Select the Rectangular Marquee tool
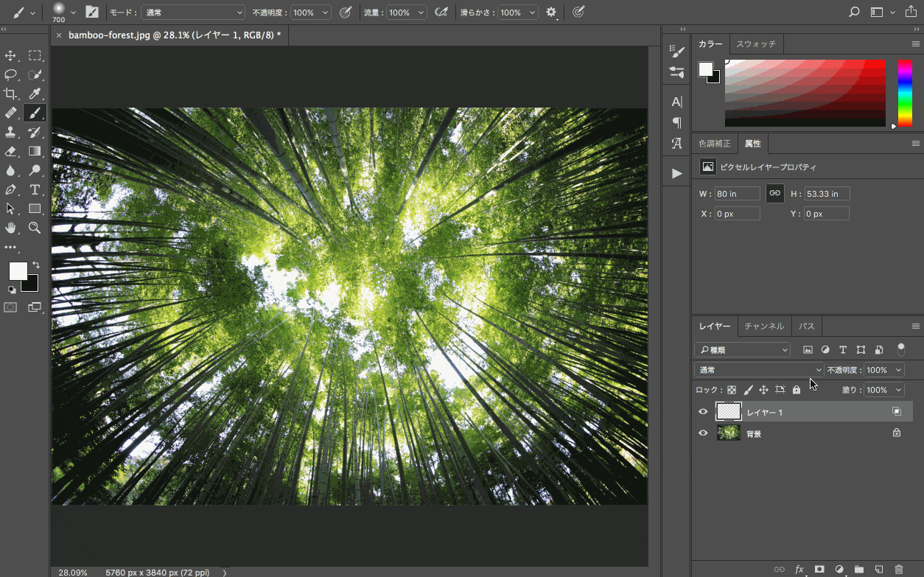This screenshot has height=577, width=924. [x=35, y=55]
